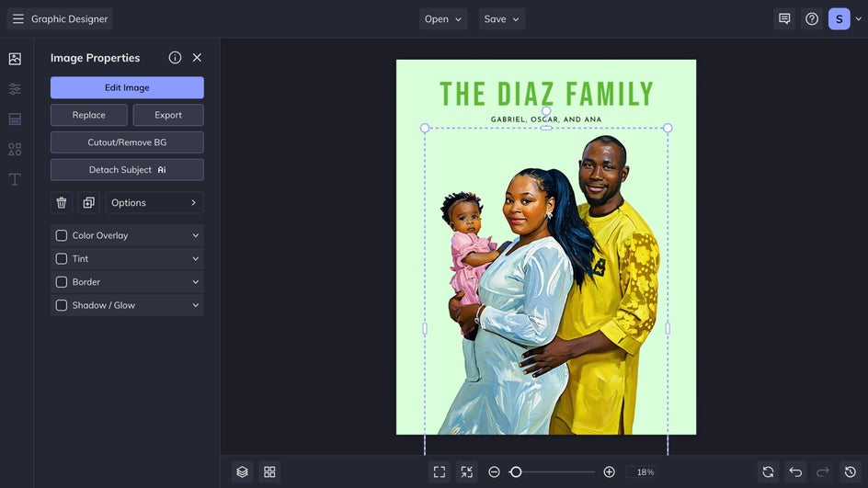Viewport: 868px width, 488px height.
Task: Zoom out with the minus icon
Action: click(x=495, y=472)
